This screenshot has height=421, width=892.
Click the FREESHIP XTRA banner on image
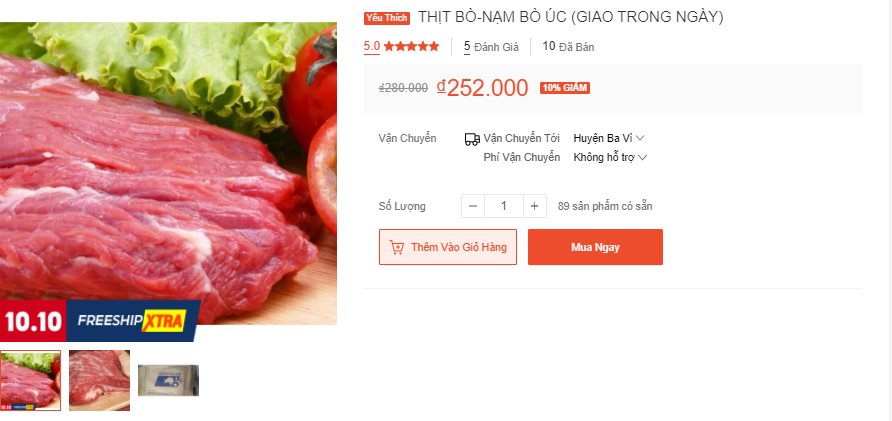tap(133, 321)
